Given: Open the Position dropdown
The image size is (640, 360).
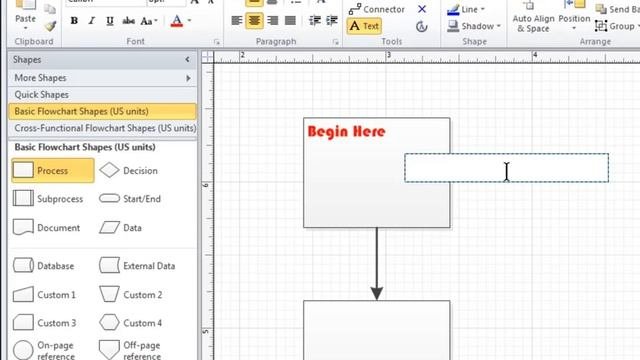Looking at the screenshot, I should (x=574, y=17).
